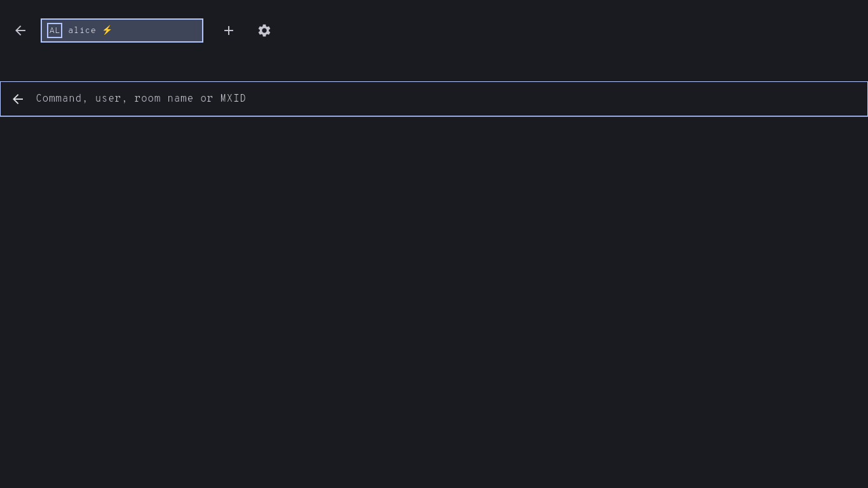Close the search bar using its left arrow
The height and width of the screenshot is (488, 868).
(18, 99)
